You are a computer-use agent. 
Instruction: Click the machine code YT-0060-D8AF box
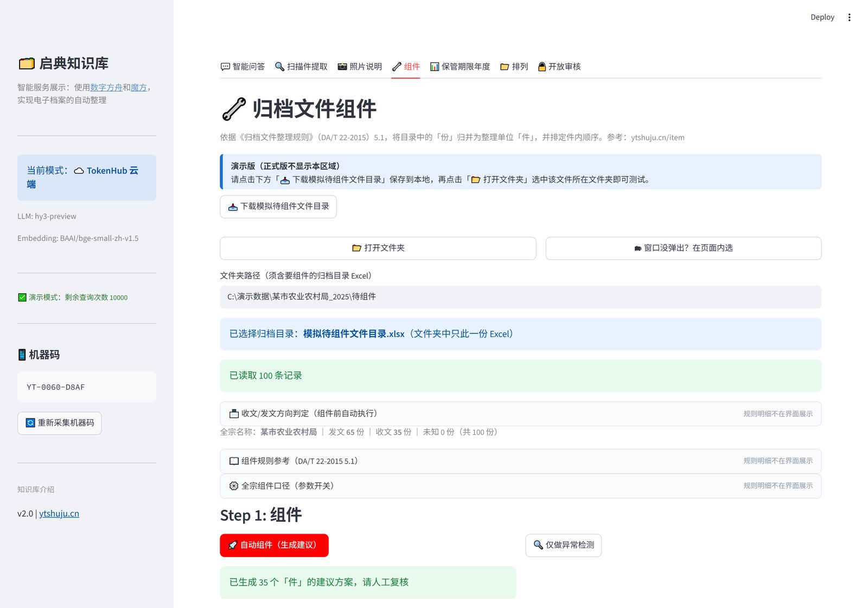(x=87, y=387)
